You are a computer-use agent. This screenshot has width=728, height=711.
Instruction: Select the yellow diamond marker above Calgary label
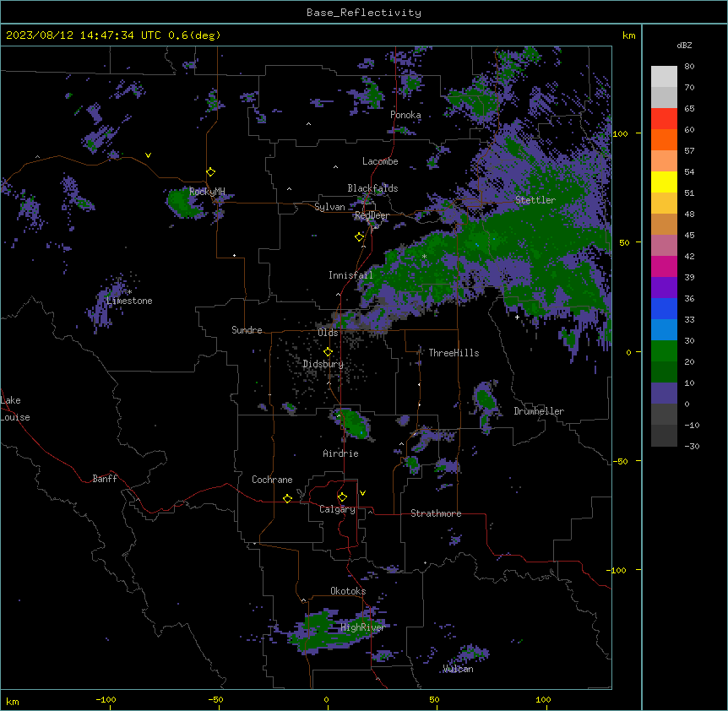pos(342,497)
